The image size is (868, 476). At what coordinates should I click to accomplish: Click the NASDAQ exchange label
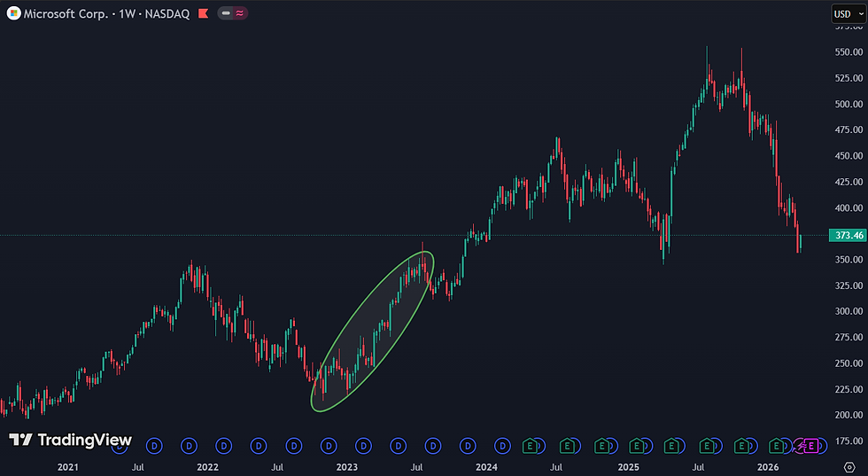pyautogui.click(x=167, y=14)
